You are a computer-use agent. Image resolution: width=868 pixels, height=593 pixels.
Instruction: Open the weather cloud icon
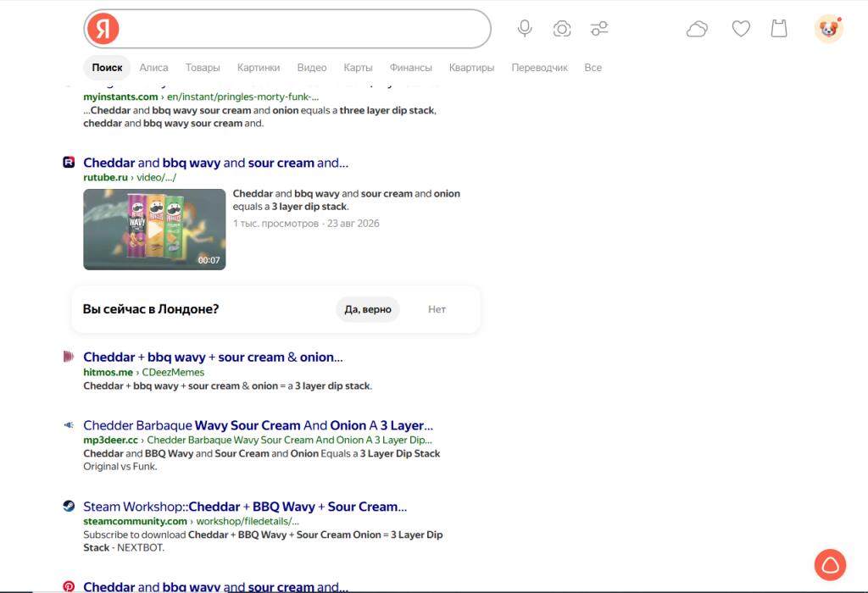tap(697, 29)
